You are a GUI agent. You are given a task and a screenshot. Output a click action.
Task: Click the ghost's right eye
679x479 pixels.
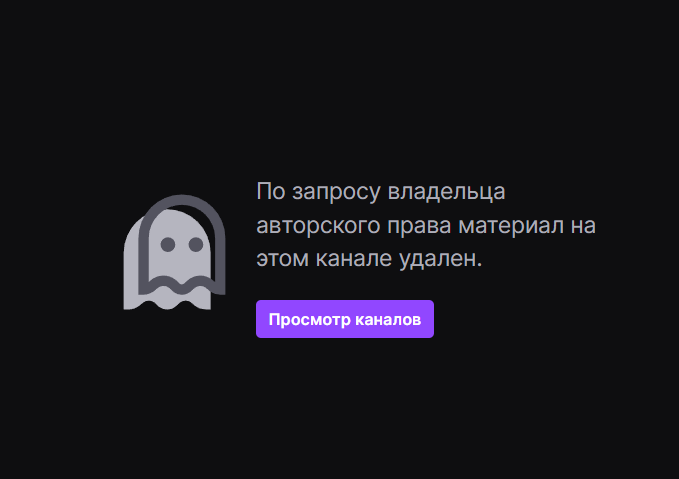[x=196, y=244]
